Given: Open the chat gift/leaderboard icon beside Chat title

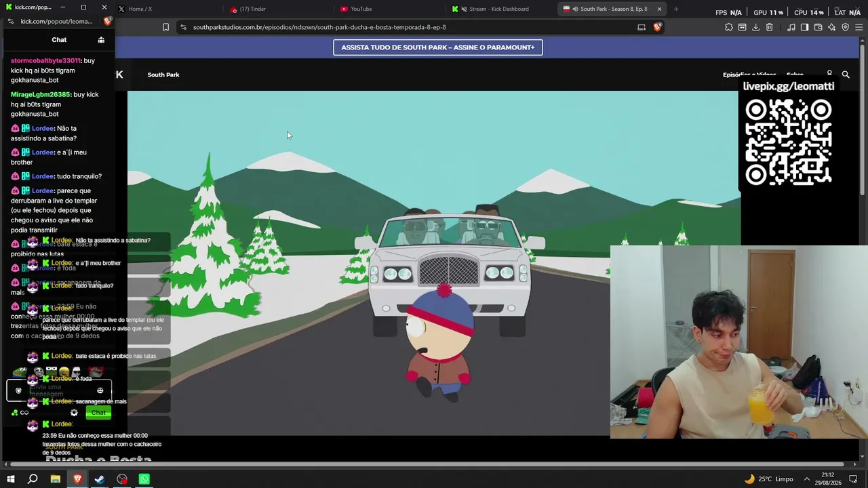Looking at the screenshot, I should click(x=101, y=40).
